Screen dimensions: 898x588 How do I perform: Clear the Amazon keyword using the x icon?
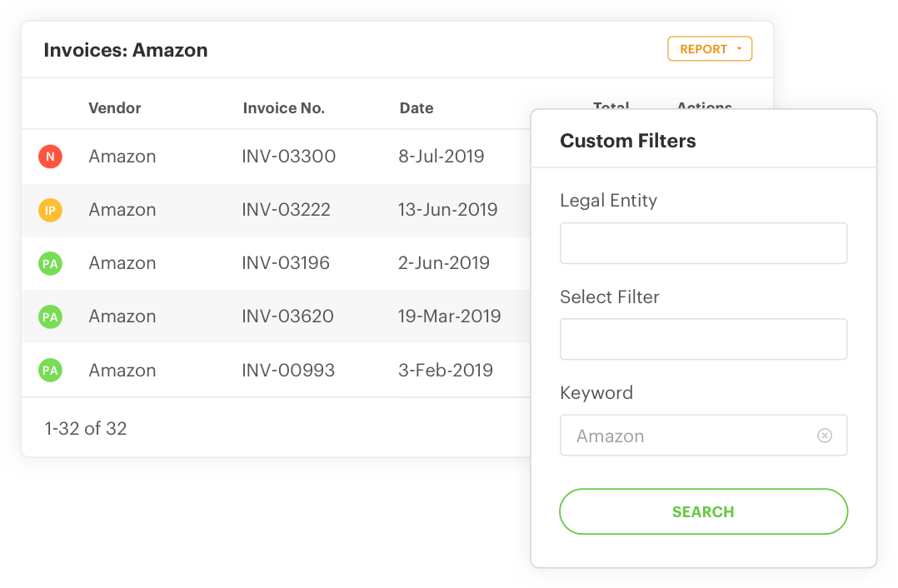[x=825, y=435]
